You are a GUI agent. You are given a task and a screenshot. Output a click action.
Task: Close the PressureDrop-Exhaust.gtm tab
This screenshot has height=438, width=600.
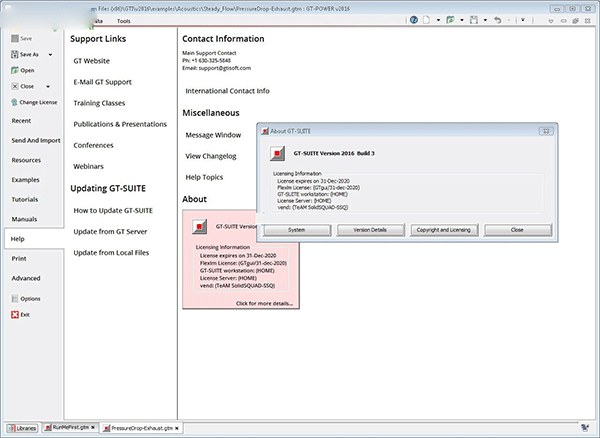(x=177, y=428)
